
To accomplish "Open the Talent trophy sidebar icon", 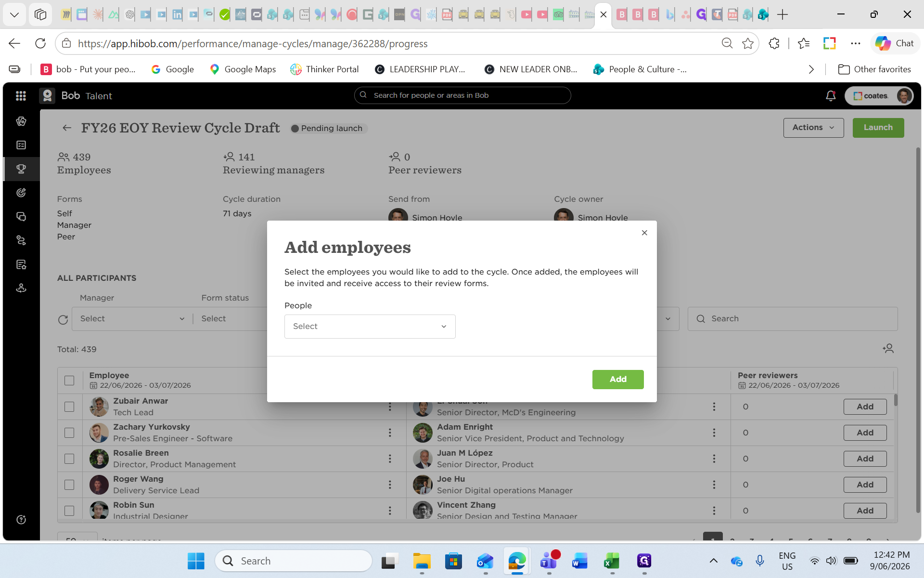I will [x=21, y=169].
